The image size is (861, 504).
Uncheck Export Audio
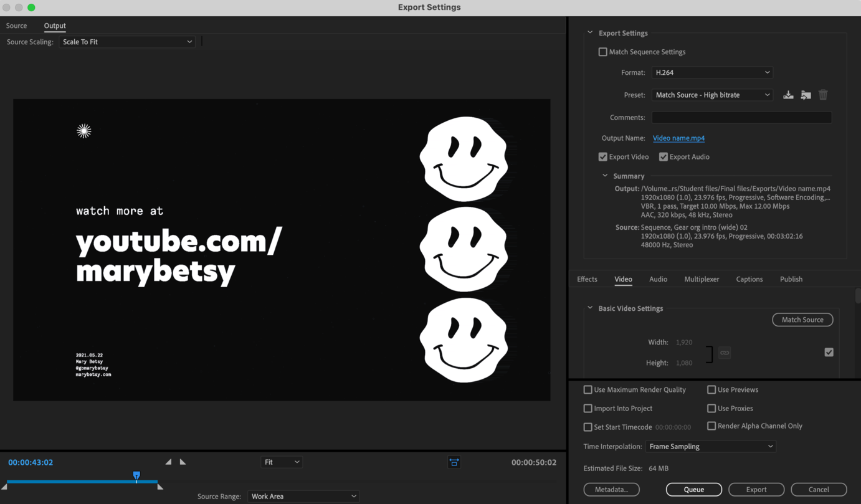coord(664,156)
